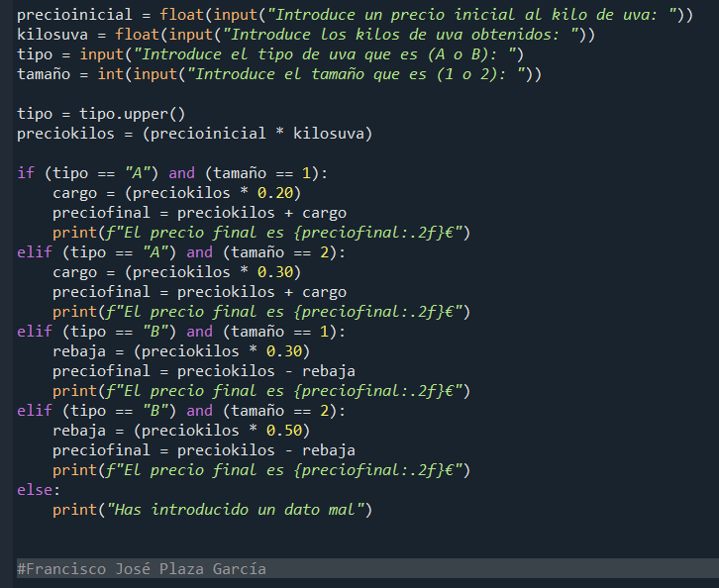Click the if keyword of the first condition
The height and width of the screenshot is (588, 719).
coord(26,173)
